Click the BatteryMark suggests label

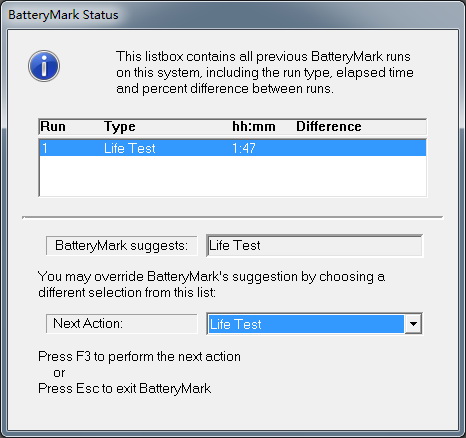[x=121, y=246]
